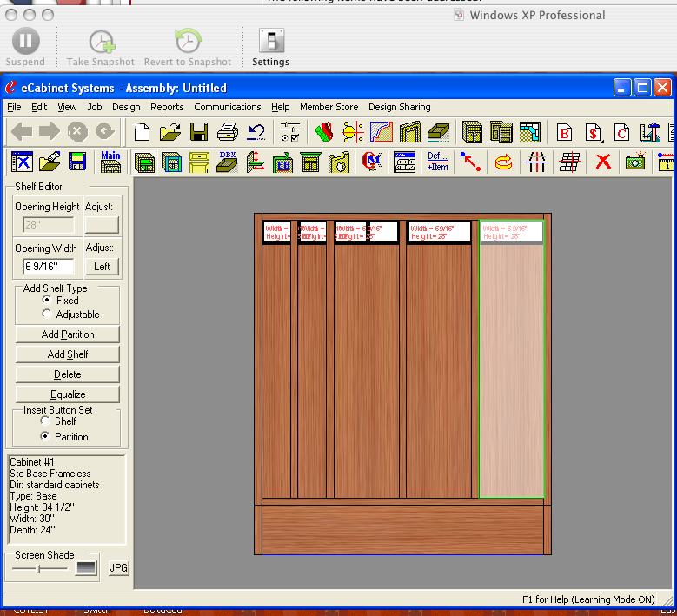The height and width of the screenshot is (616, 677).
Task: Click the shelf dimension arrows icon
Action: tap(255, 162)
